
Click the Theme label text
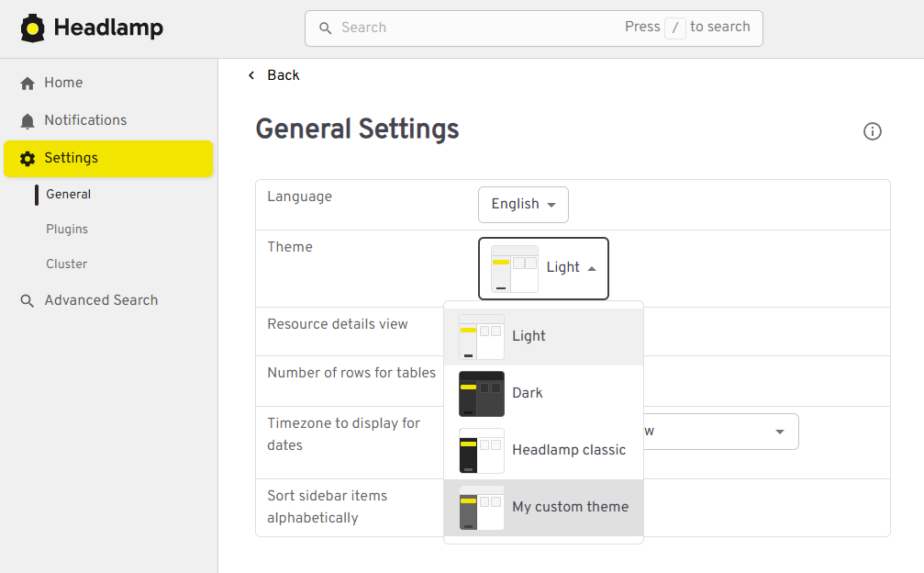point(290,247)
